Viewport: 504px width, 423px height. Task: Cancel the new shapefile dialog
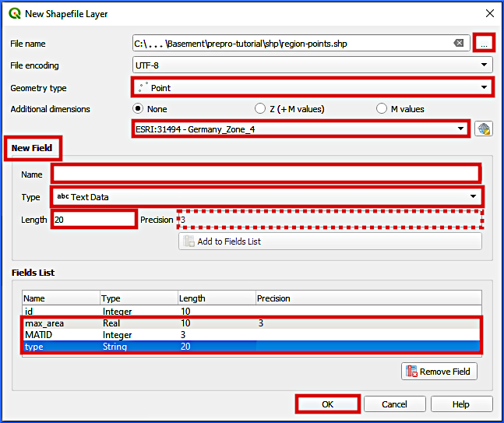(x=394, y=404)
